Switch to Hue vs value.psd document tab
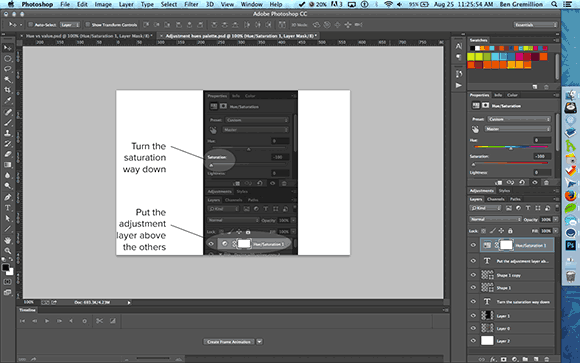The height and width of the screenshot is (363, 580). click(88, 36)
